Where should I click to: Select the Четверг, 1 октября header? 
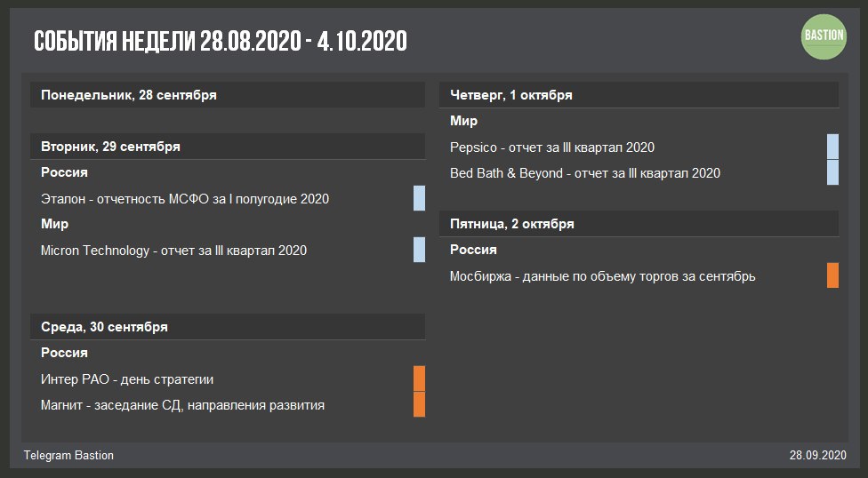point(639,95)
